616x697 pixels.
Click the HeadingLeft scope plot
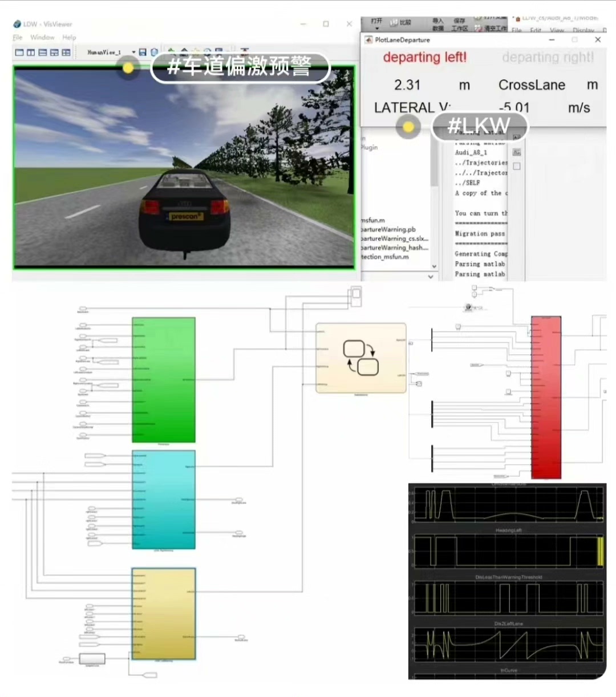[x=508, y=551]
